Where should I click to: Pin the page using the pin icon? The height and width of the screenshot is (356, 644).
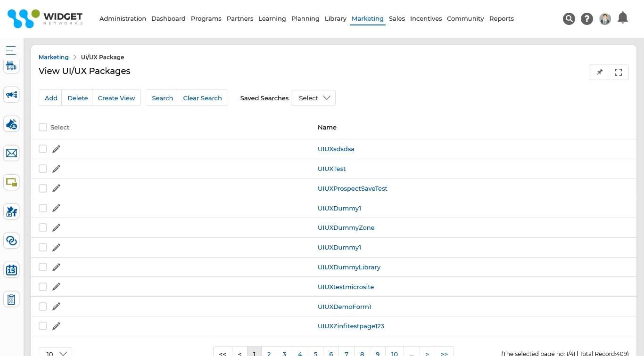(599, 72)
